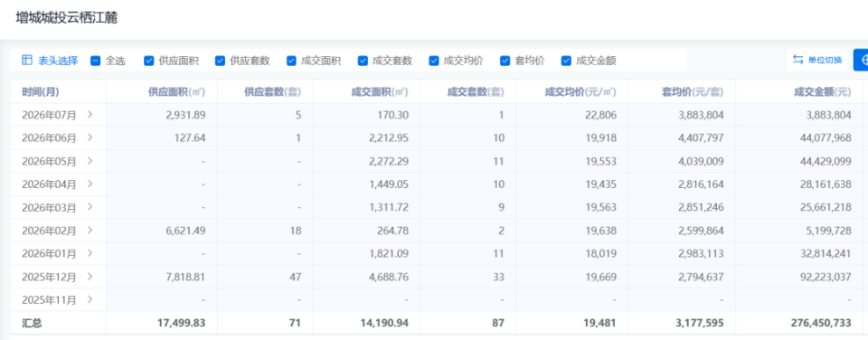Click the 表头选择 table icon
The image size is (868, 340).
coord(26,61)
